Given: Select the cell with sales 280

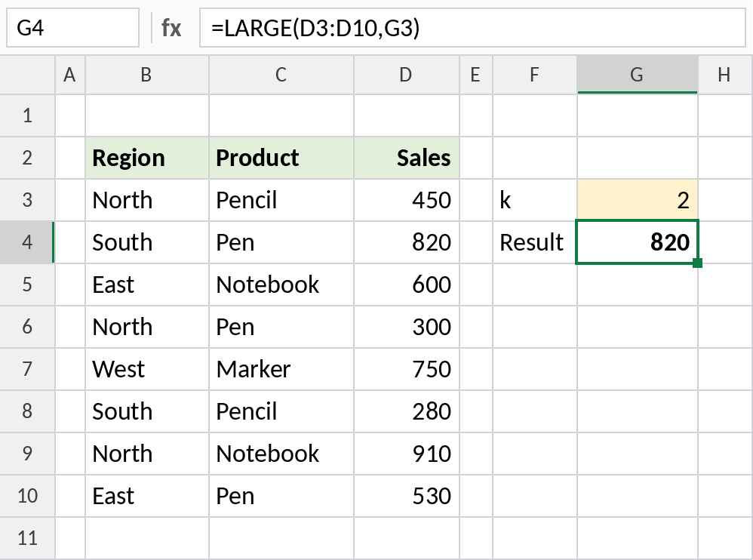Looking at the screenshot, I should click(x=407, y=411).
